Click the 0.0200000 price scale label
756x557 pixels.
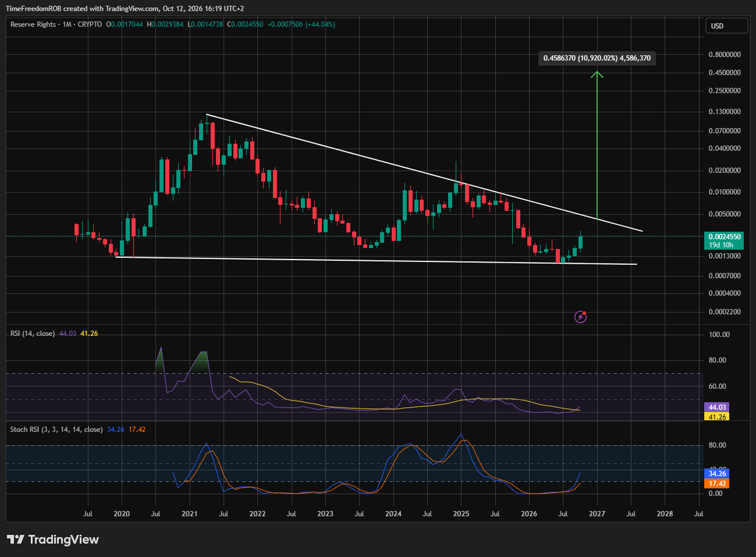coord(723,171)
